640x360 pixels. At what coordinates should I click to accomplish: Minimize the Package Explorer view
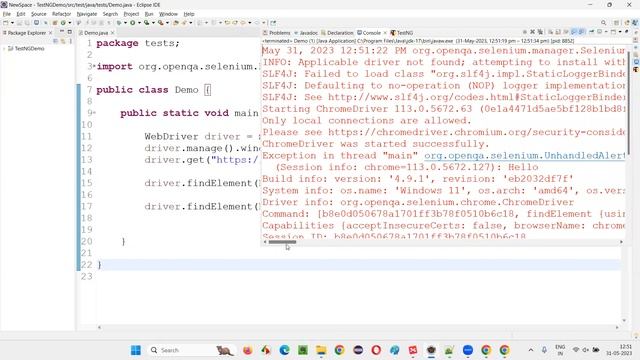[62, 31]
